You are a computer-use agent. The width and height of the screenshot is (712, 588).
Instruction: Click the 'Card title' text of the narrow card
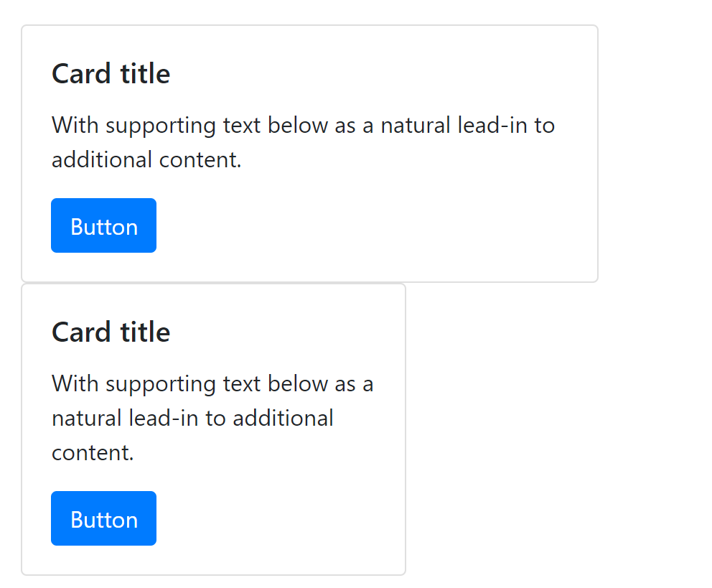pos(111,331)
